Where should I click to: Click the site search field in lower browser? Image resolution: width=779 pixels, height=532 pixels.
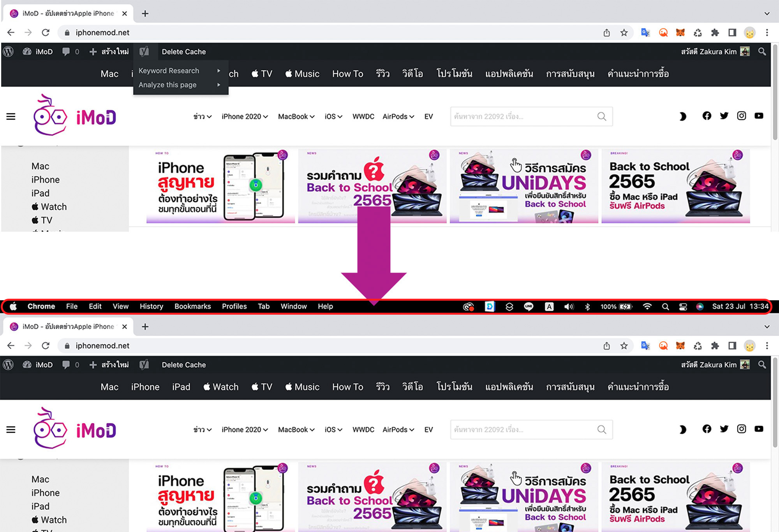(522, 430)
